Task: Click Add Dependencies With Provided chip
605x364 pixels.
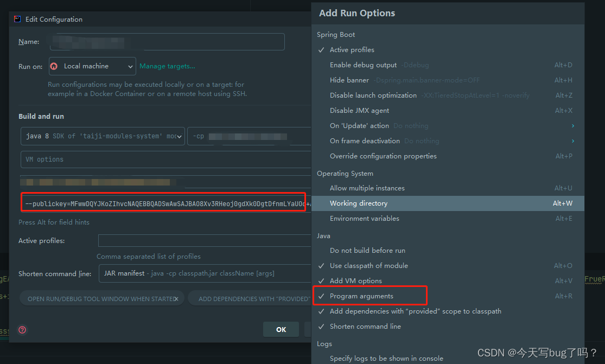Action: (x=250, y=299)
